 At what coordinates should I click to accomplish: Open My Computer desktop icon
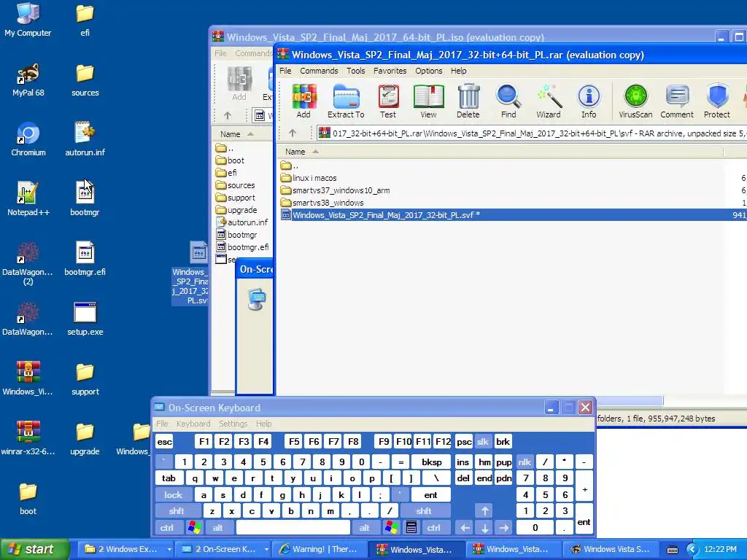coord(28,20)
